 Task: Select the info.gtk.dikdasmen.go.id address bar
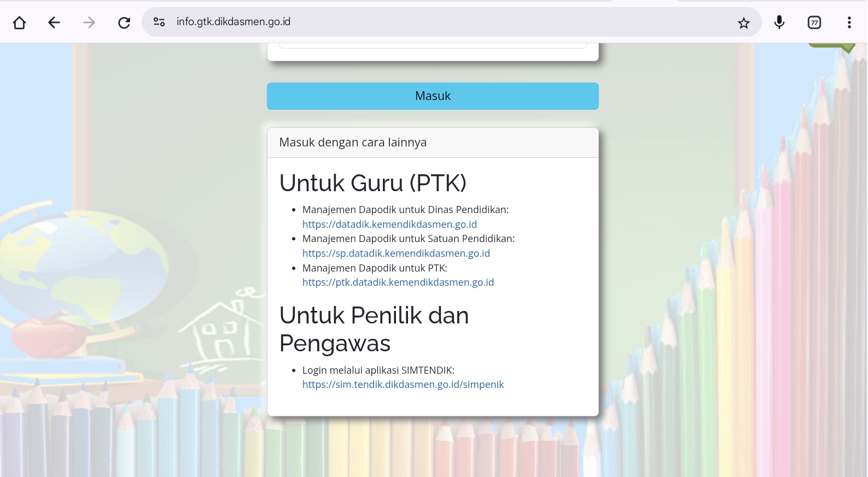coord(452,22)
